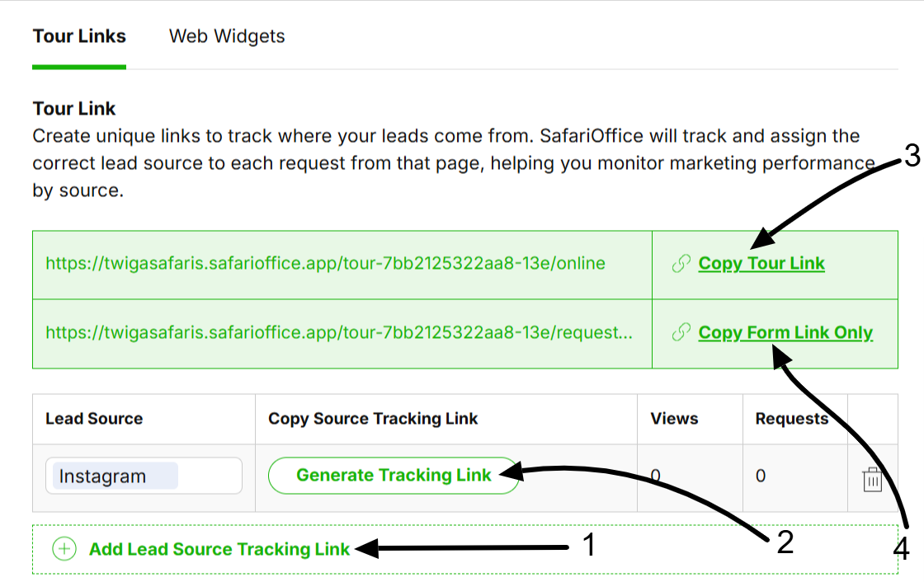Delete the Instagram row with the trash icon
This screenshot has height=582, width=924.
pyautogui.click(x=872, y=479)
